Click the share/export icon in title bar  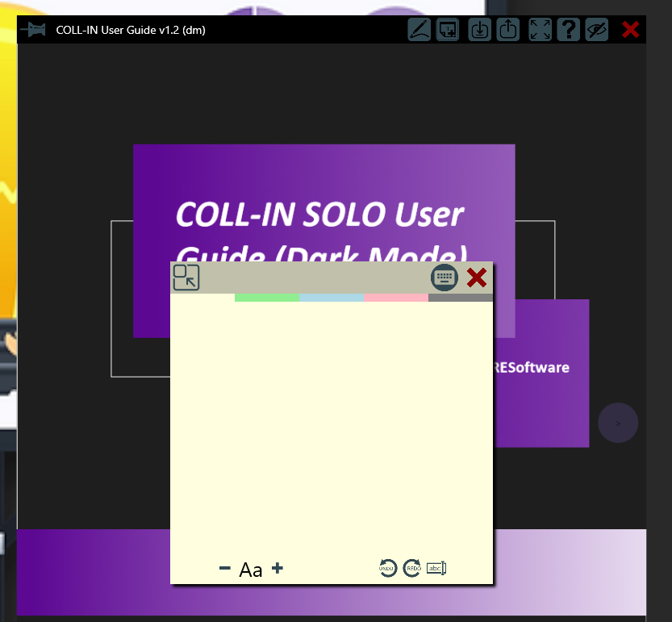pyautogui.click(x=508, y=30)
